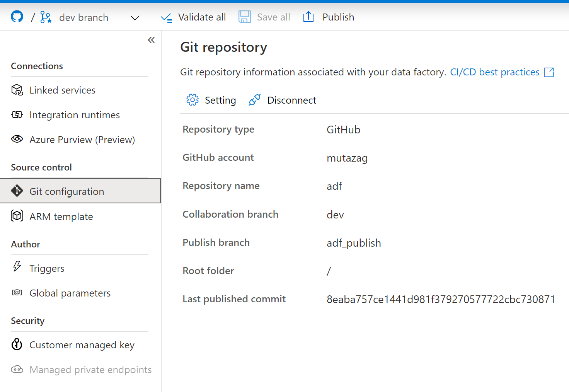Click the external link icon after CI/CD
Screen dimensions: 569x392
pos(549,72)
